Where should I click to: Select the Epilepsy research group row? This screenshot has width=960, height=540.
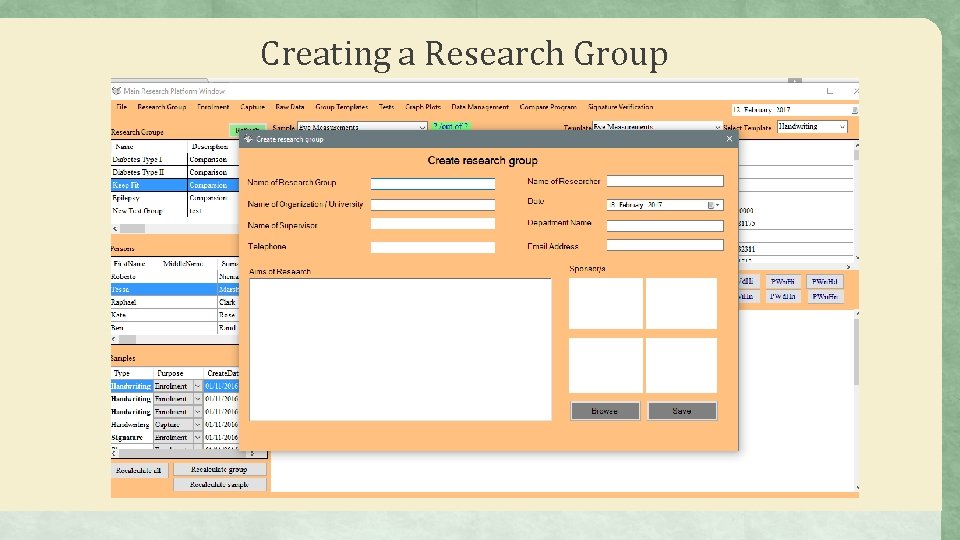point(174,198)
